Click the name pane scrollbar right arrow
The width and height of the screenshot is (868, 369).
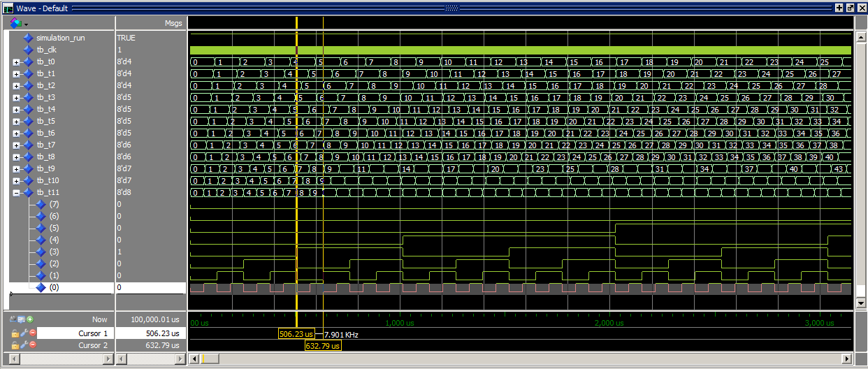108,359
